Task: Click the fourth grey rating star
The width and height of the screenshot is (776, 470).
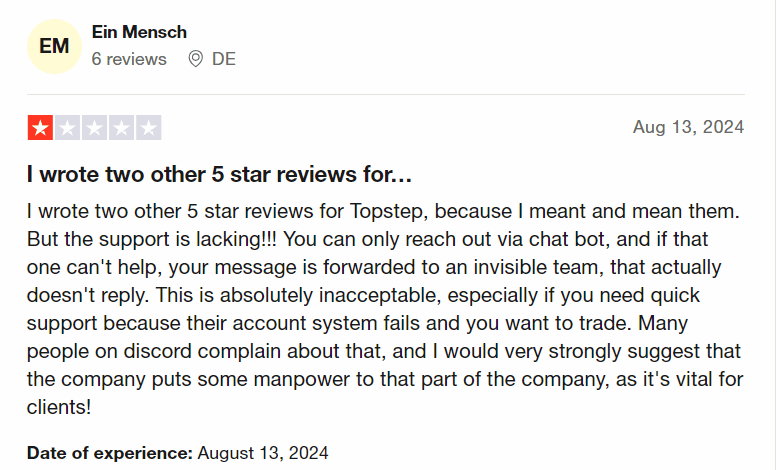Action: [122, 128]
